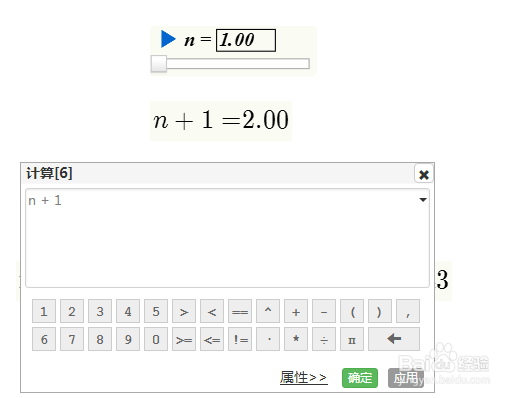
Task: Click the backspace arrow key
Action: (x=394, y=339)
